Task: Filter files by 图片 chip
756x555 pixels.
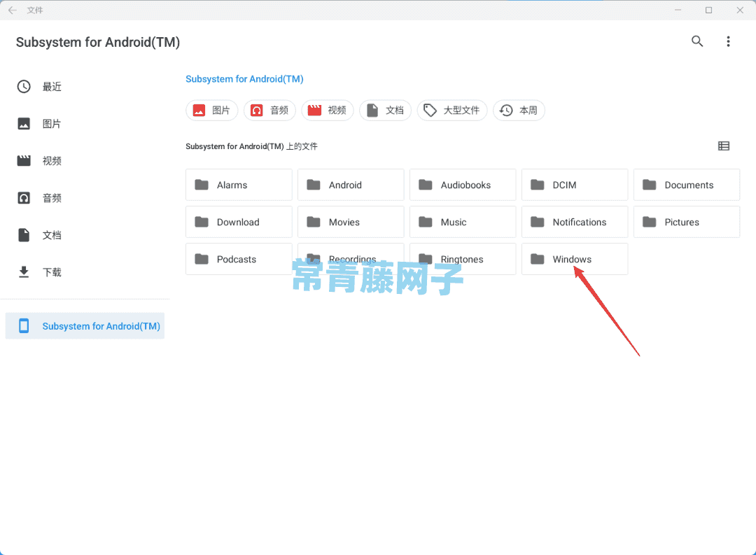Action: click(211, 111)
